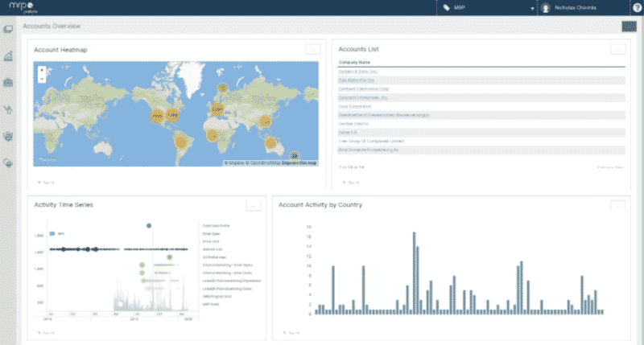Viewport: 644px width, 345px height.
Task: Open the monitor dashboard icon in sidebar
Action: point(9,30)
